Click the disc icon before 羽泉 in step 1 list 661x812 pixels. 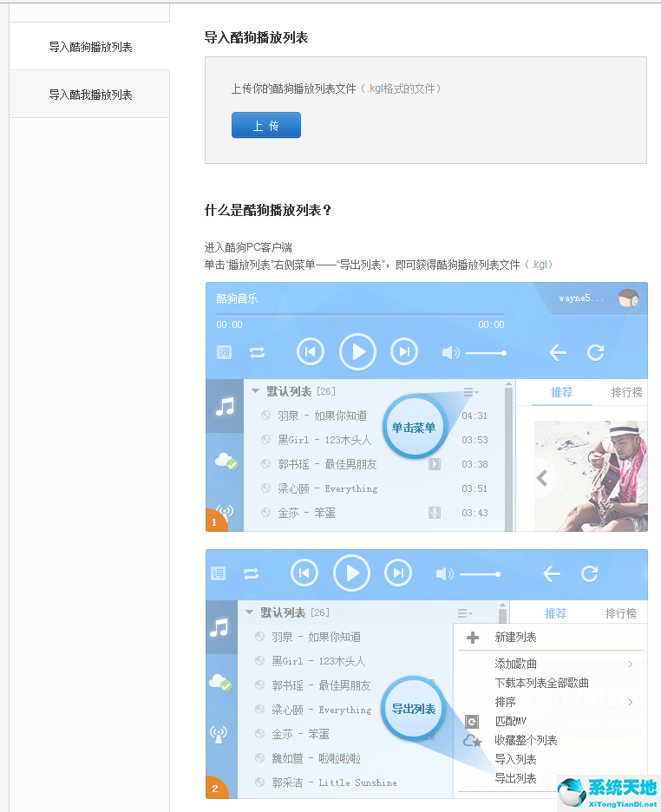coord(265,416)
